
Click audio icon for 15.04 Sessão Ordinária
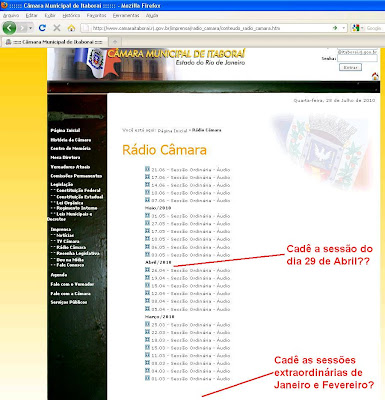pos(147,285)
